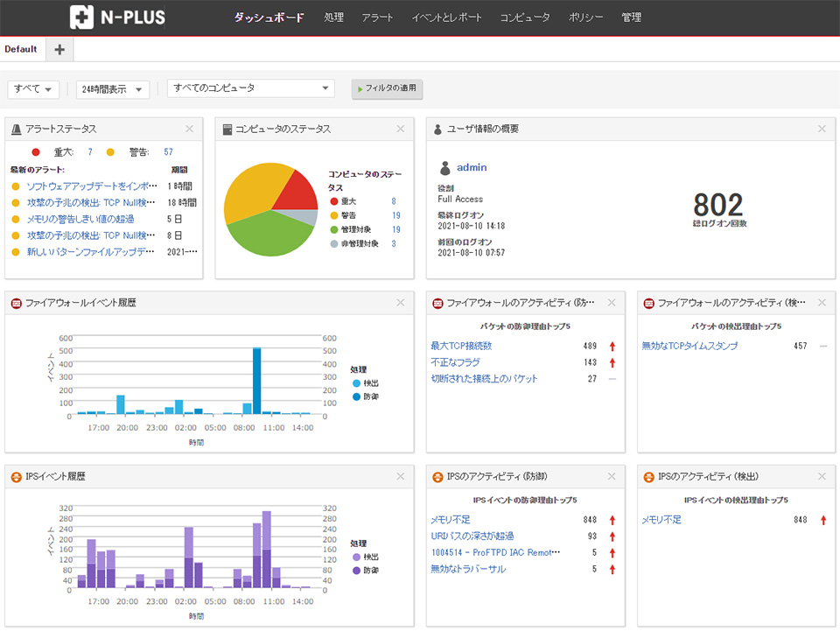Close the firewall activity (検出) panel
Image resolution: width=840 pixels, height=631 pixels.
[822, 303]
